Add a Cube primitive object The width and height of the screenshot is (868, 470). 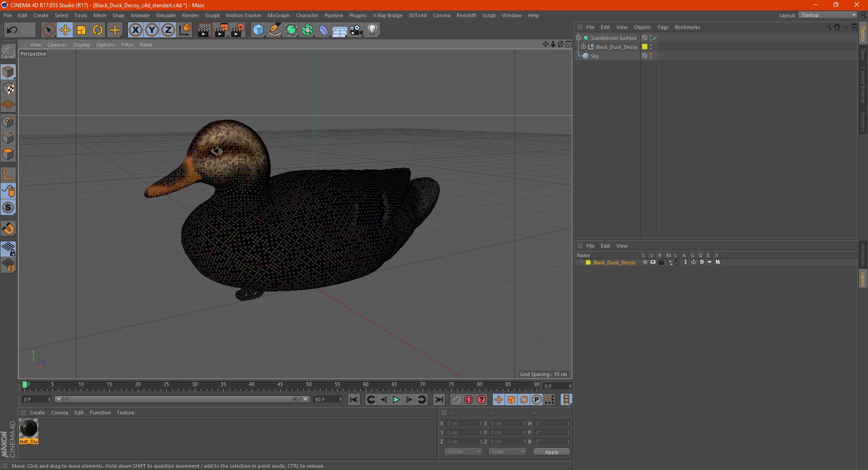point(258,30)
